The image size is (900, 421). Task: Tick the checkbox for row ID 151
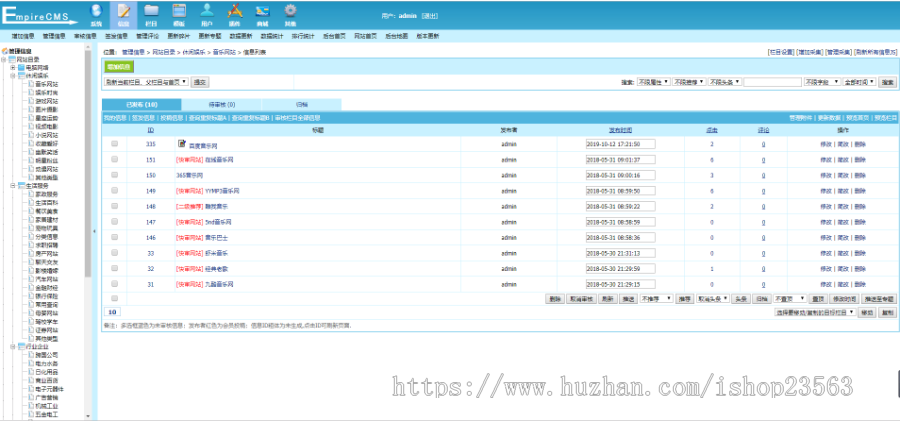click(x=114, y=159)
